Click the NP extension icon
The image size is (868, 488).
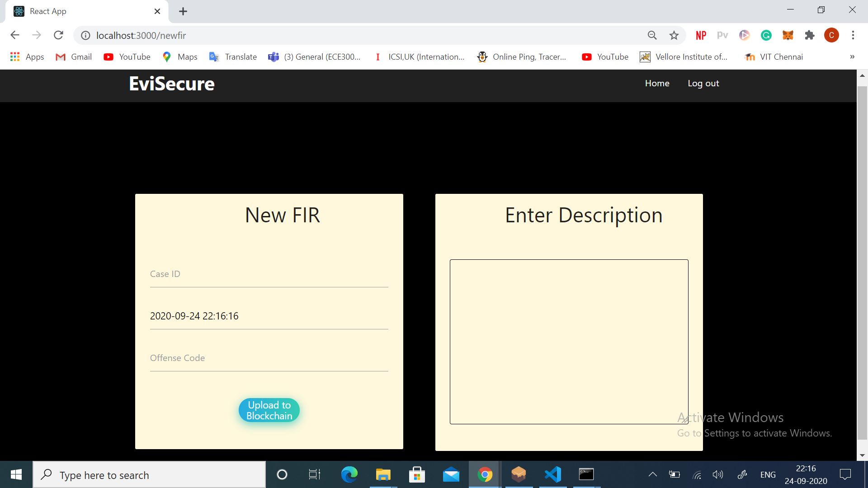(701, 35)
